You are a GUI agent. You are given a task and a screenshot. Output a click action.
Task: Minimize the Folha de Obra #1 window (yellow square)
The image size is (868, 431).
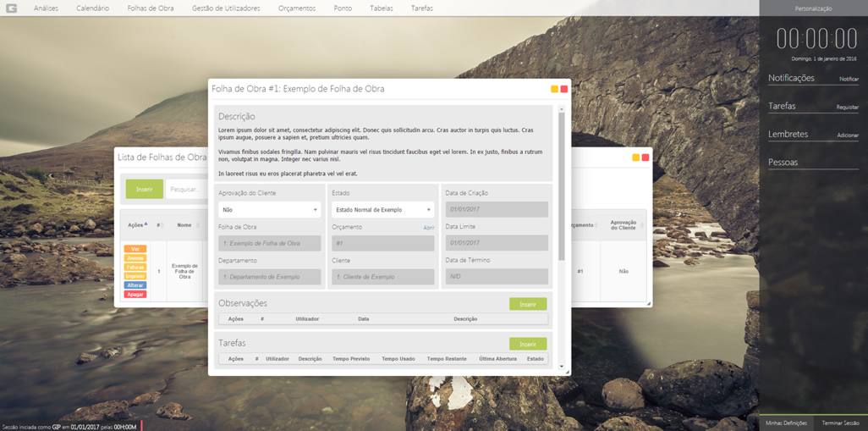point(554,89)
